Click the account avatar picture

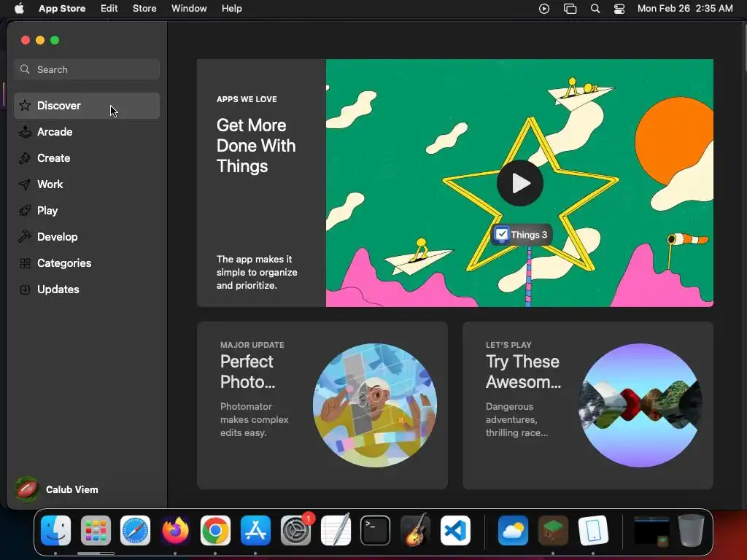[x=27, y=489]
